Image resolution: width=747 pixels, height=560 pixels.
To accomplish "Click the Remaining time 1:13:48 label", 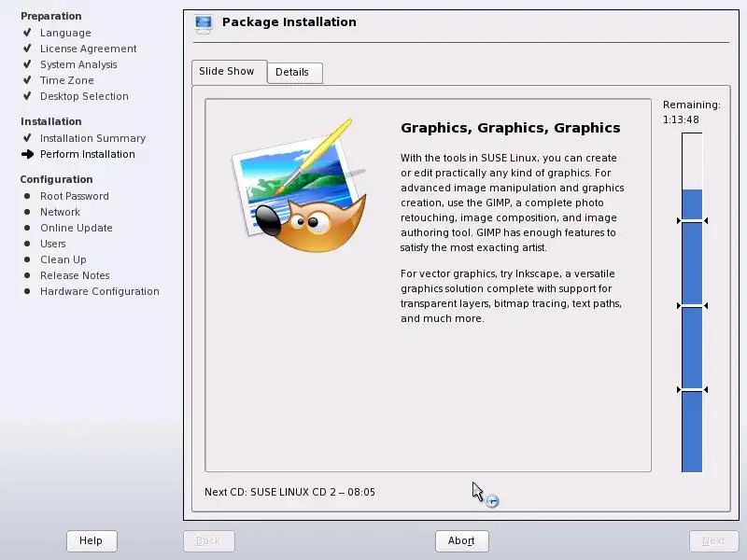I will [691, 112].
